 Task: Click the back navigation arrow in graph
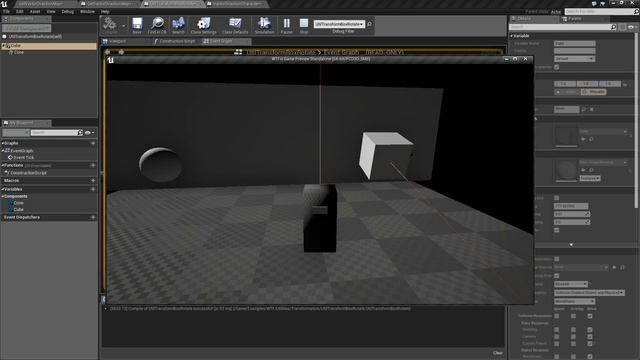point(108,52)
